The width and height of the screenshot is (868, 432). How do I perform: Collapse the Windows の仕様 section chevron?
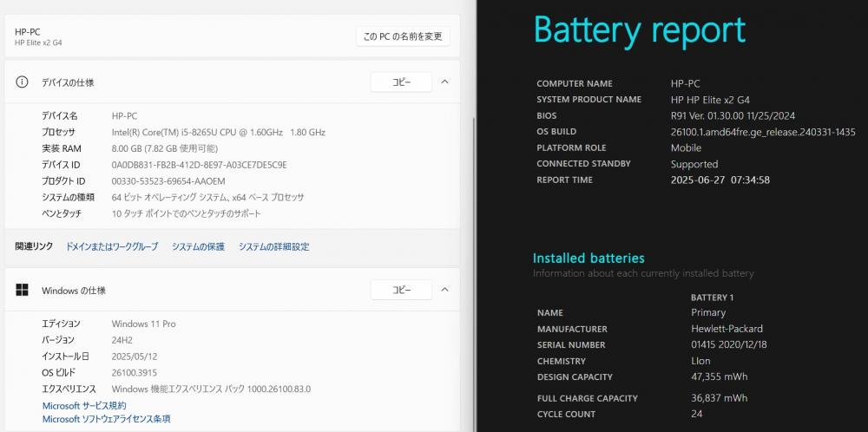444,289
